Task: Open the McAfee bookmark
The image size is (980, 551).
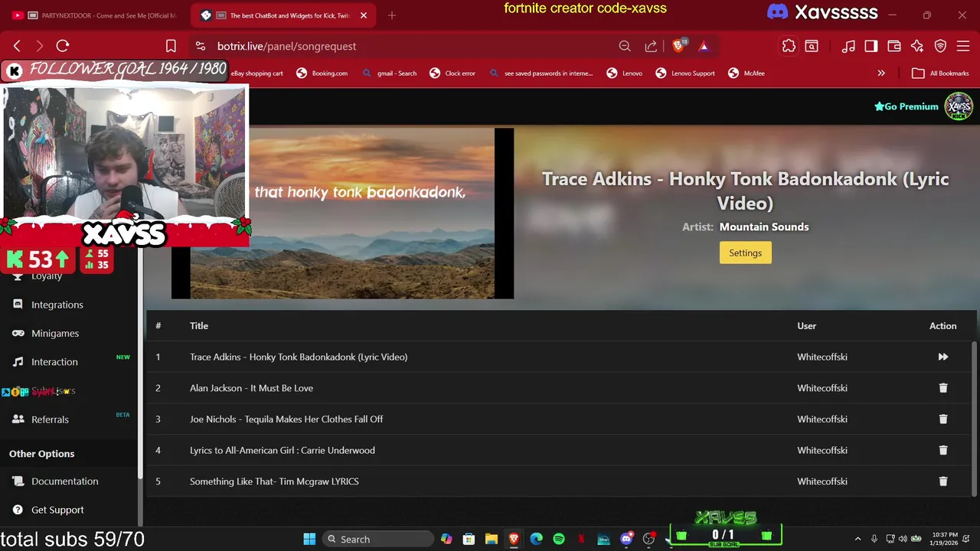Action: 746,73
